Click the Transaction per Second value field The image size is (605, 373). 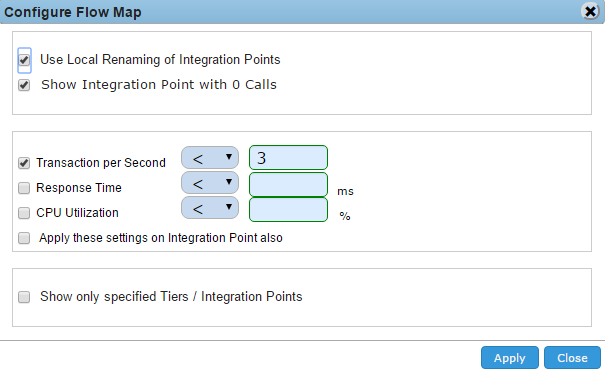point(288,157)
